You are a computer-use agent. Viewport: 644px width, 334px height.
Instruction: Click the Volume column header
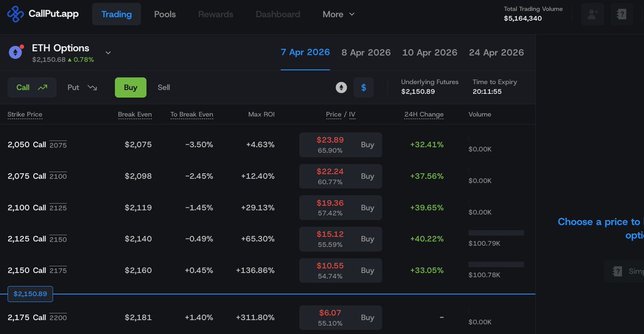pos(480,114)
